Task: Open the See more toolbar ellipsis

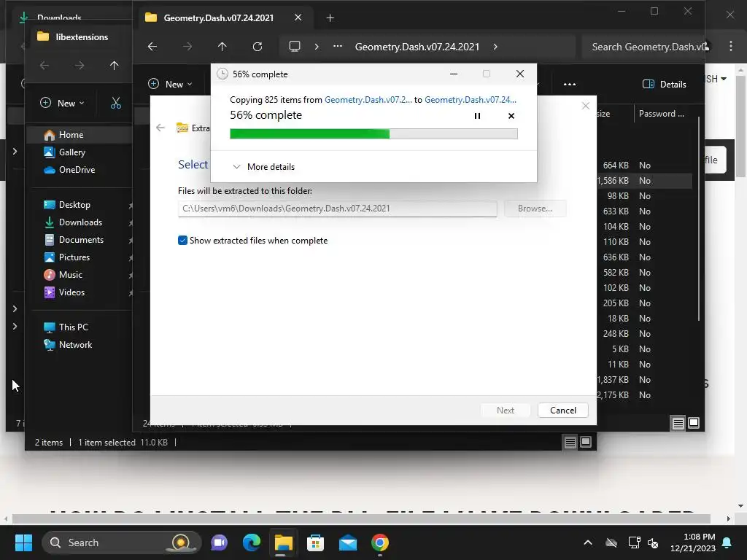Action: pyautogui.click(x=569, y=85)
